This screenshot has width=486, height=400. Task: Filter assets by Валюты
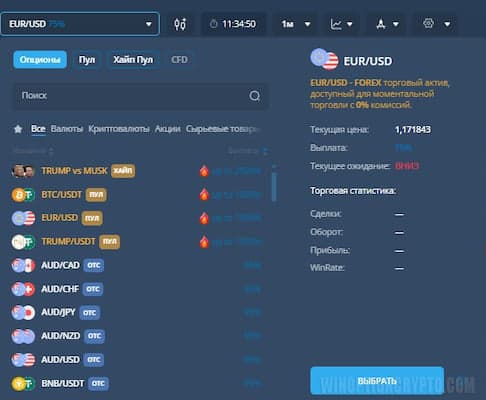tap(67, 129)
